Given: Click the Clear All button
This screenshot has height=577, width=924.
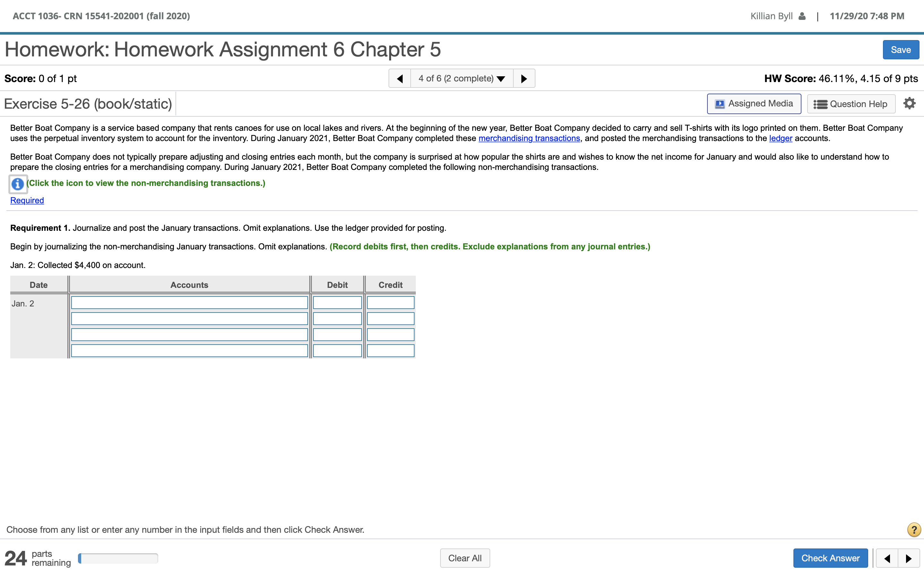Looking at the screenshot, I should coord(465,558).
